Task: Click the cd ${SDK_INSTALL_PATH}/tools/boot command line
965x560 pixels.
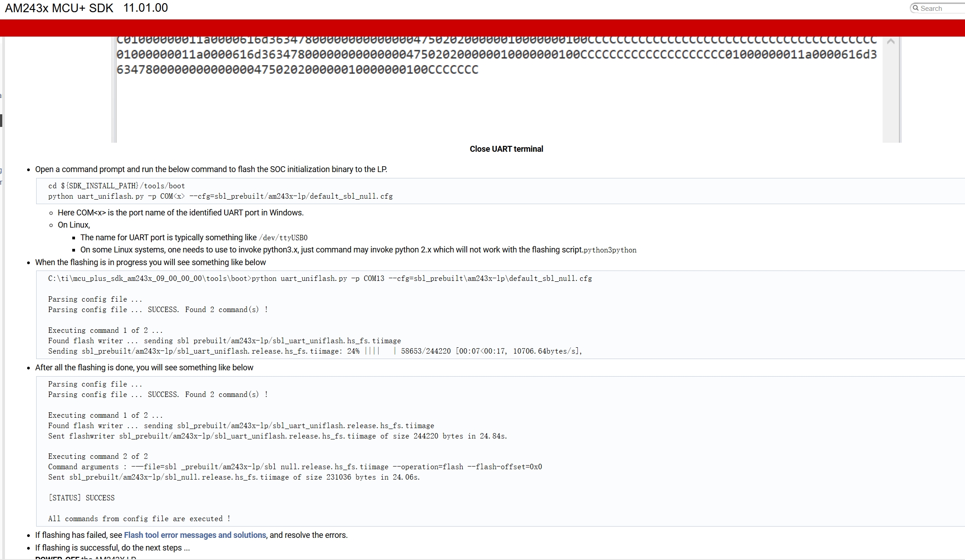Action: [117, 186]
